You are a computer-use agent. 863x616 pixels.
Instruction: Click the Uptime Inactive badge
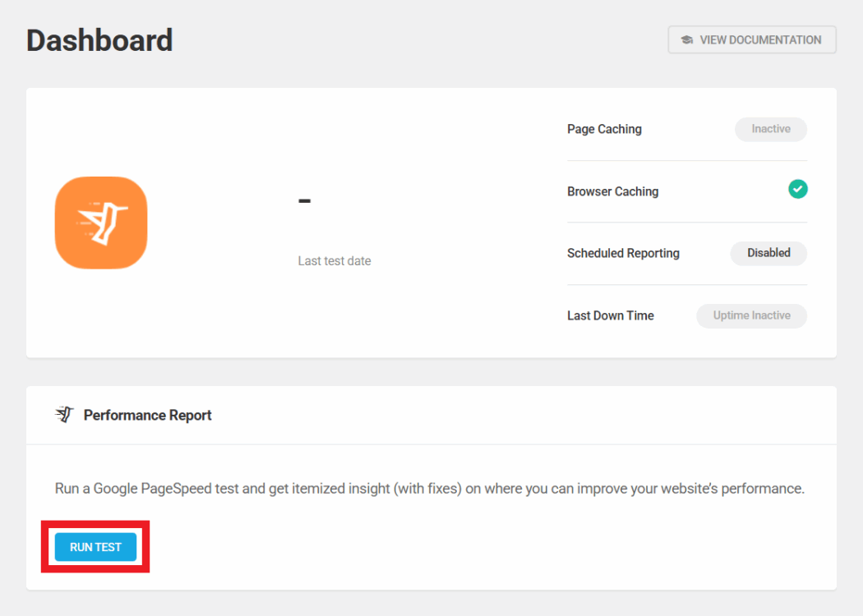click(751, 315)
